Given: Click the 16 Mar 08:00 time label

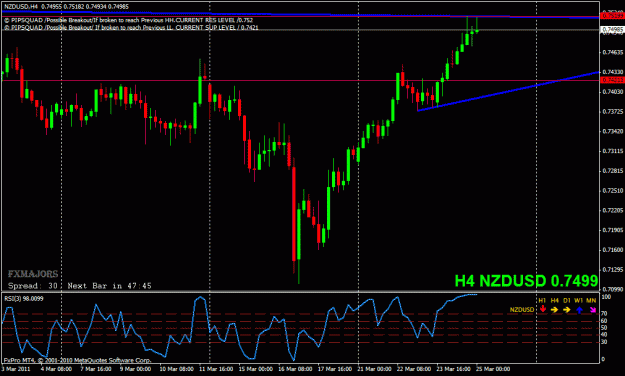Looking at the screenshot, I should [x=295, y=369].
